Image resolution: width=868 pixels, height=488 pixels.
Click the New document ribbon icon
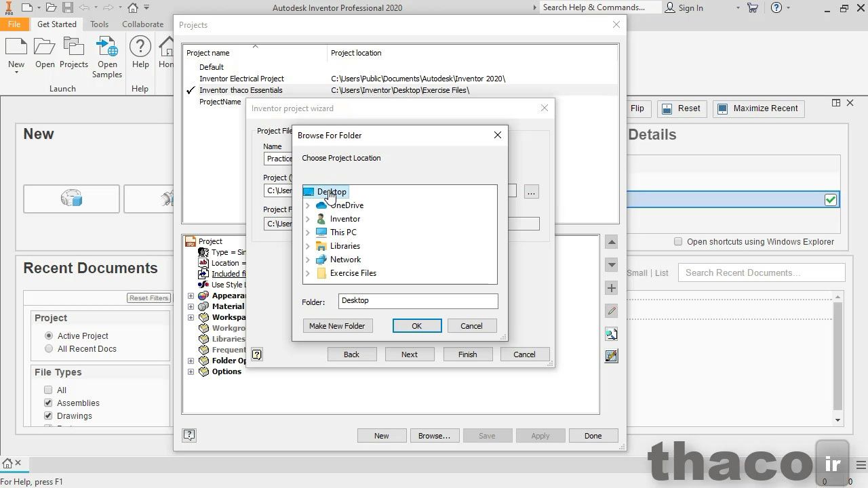pos(16,46)
